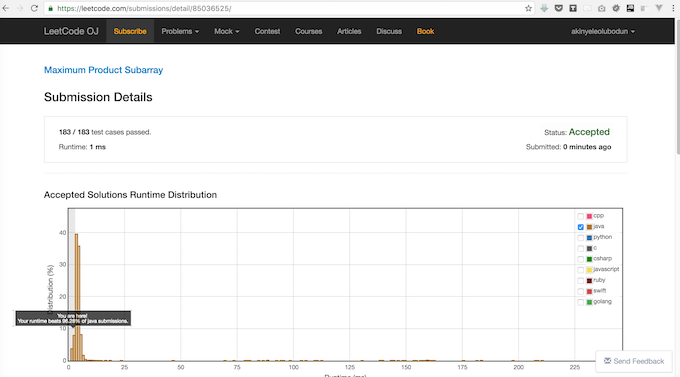This screenshot has height=377, width=680.
Task: Click the blue download arrow extension icon
Action: pos(544,8)
